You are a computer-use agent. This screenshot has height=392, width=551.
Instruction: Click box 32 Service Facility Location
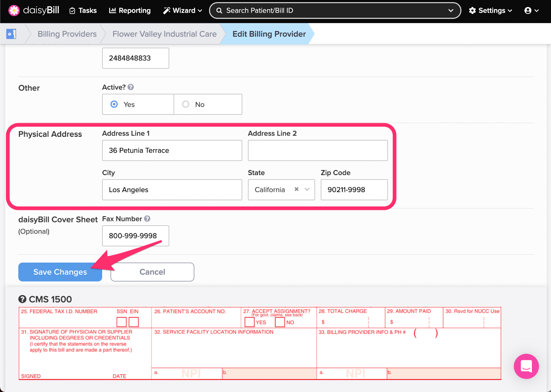(x=234, y=348)
